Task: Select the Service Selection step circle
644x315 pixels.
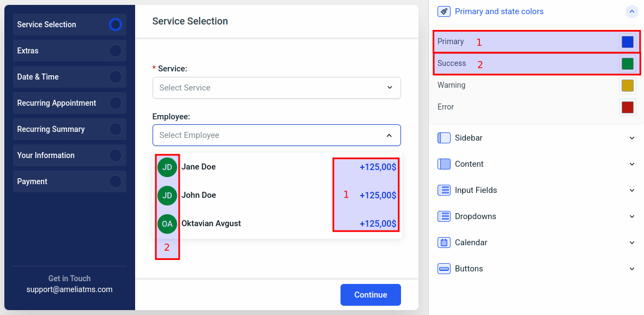Action: (x=115, y=25)
